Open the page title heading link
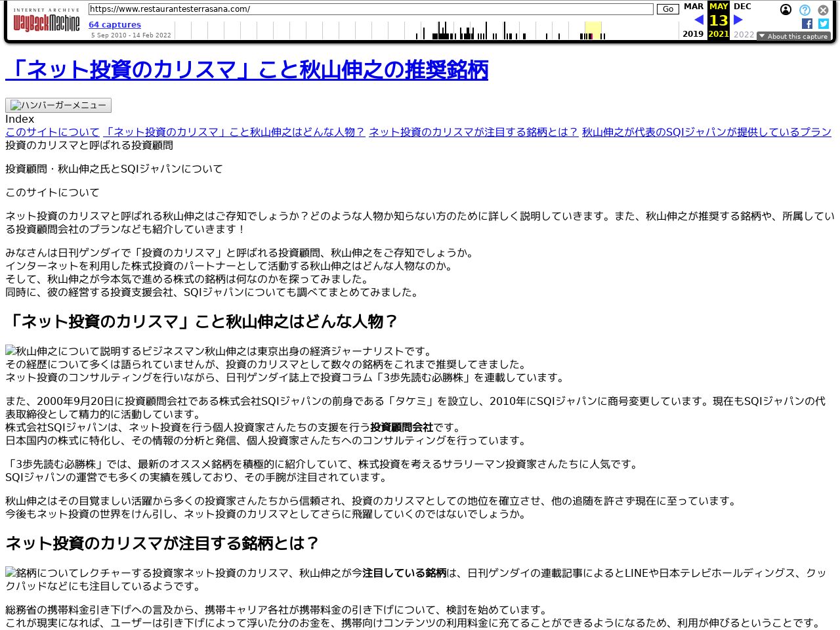 point(247,70)
